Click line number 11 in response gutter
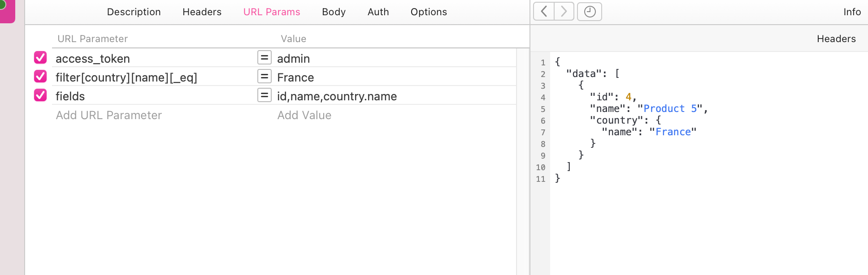Image resolution: width=868 pixels, height=275 pixels. tap(541, 179)
